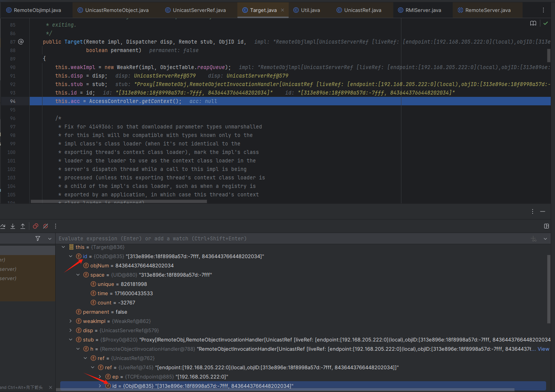Collapse the 'space = {UID@880}' node
555x392 pixels.
click(x=78, y=275)
